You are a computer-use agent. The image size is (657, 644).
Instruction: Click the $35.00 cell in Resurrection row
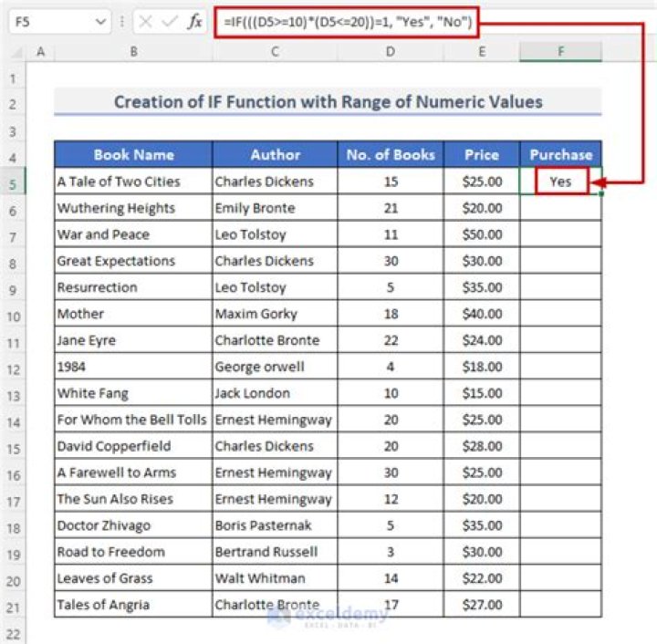click(482, 286)
